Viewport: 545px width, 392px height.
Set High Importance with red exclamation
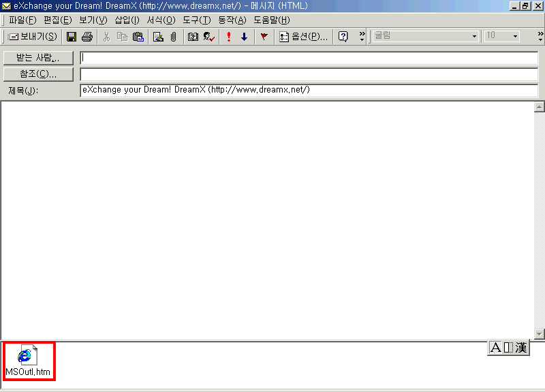click(229, 37)
